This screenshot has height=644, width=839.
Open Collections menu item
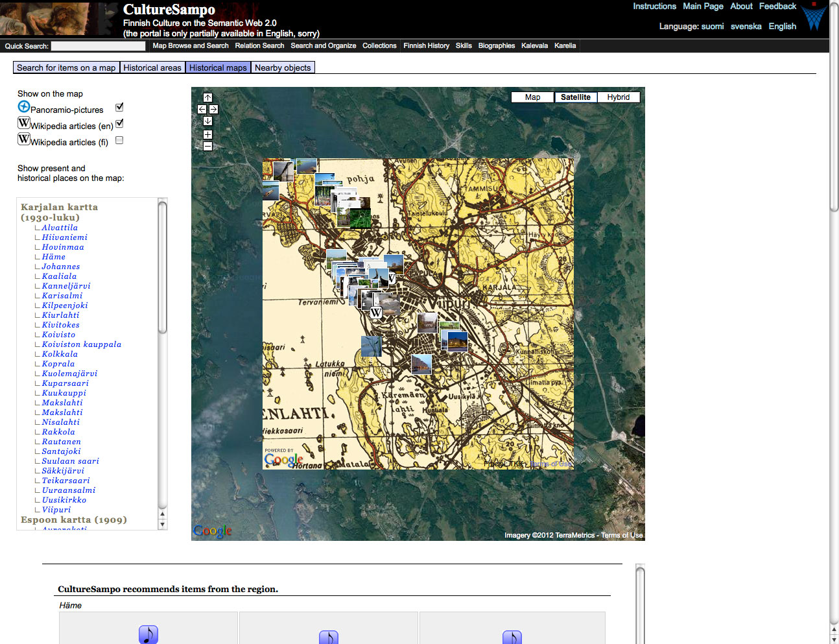[379, 46]
